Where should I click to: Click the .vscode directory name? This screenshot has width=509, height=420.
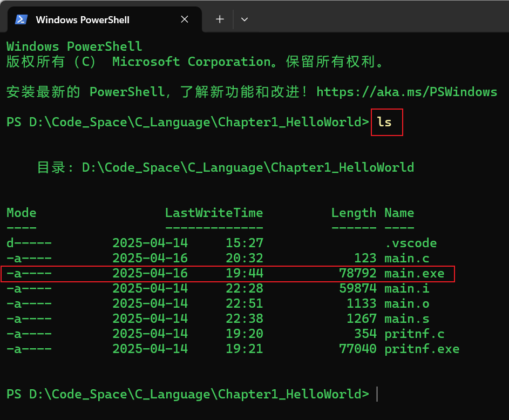pyautogui.click(x=411, y=243)
